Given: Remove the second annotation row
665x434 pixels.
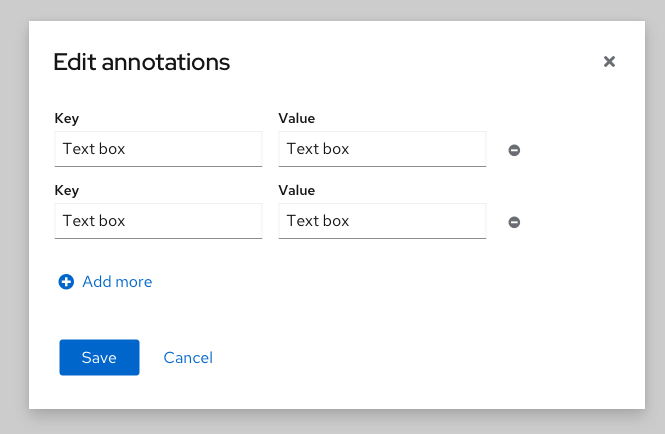Looking at the screenshot, I should click(x=514, y=222).
